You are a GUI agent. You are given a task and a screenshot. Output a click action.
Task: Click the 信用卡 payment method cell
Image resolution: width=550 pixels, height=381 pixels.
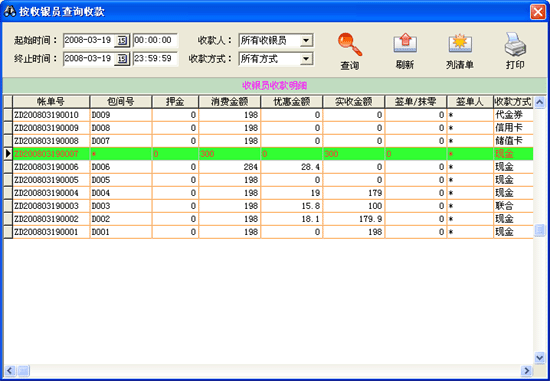point(513,128)
